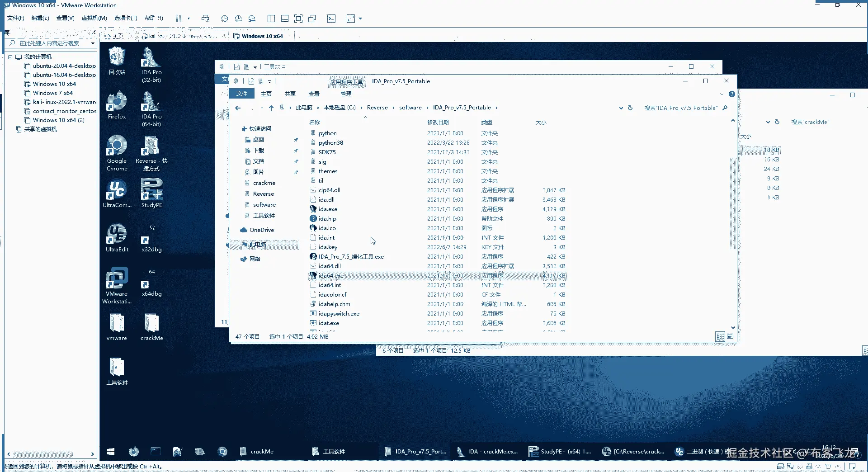Toggle the VMware library panel visibility

click(x=271, y=19)
